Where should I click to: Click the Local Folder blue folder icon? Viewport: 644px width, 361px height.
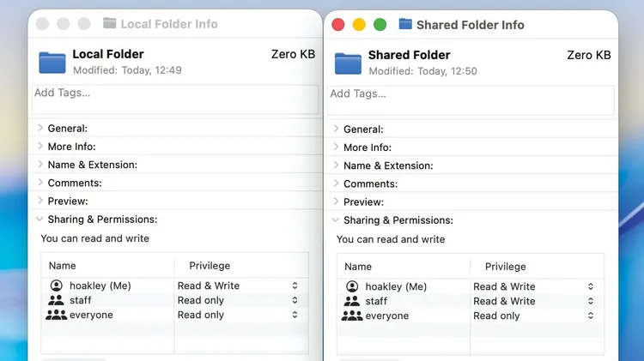click(52, 62)
